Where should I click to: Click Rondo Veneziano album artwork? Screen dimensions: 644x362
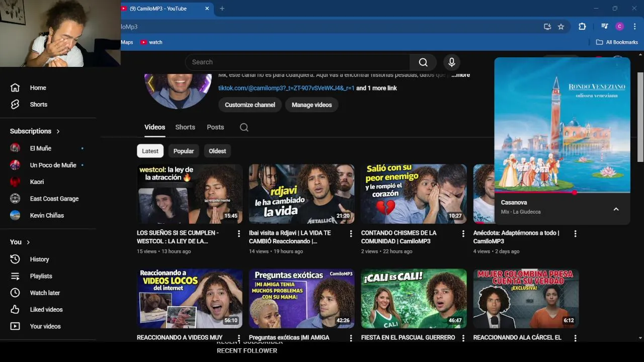[562, 125]
